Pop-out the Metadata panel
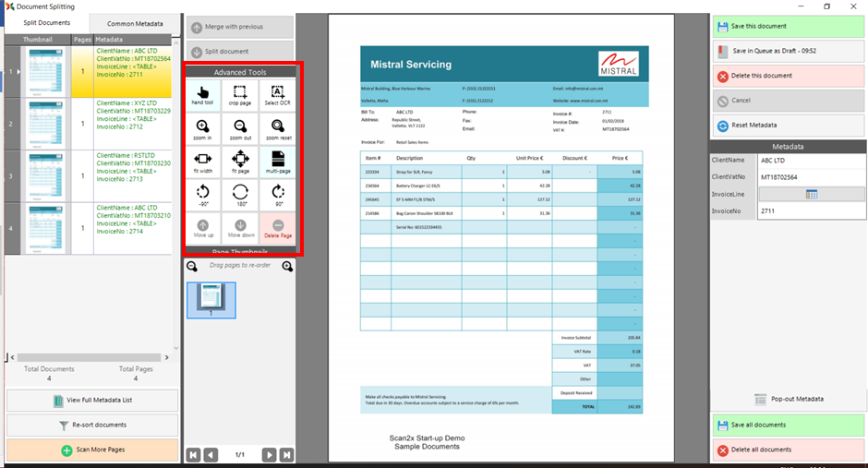Image resolution: width=868 pixels, height=468 pixels. (x=788, y=399)
